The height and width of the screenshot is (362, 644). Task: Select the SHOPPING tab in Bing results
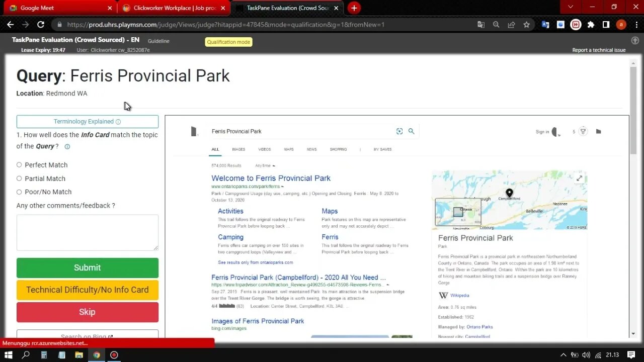(339, 149)
